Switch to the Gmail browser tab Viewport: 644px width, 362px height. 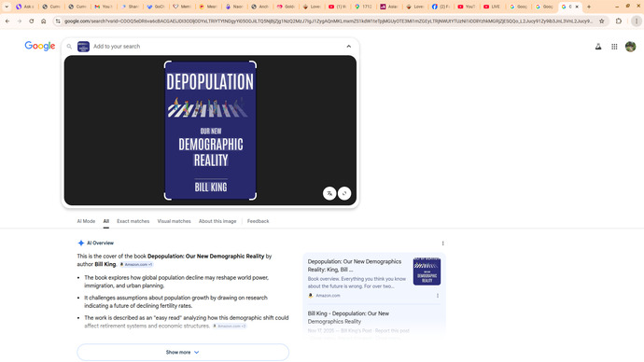[x=103, y=7]
